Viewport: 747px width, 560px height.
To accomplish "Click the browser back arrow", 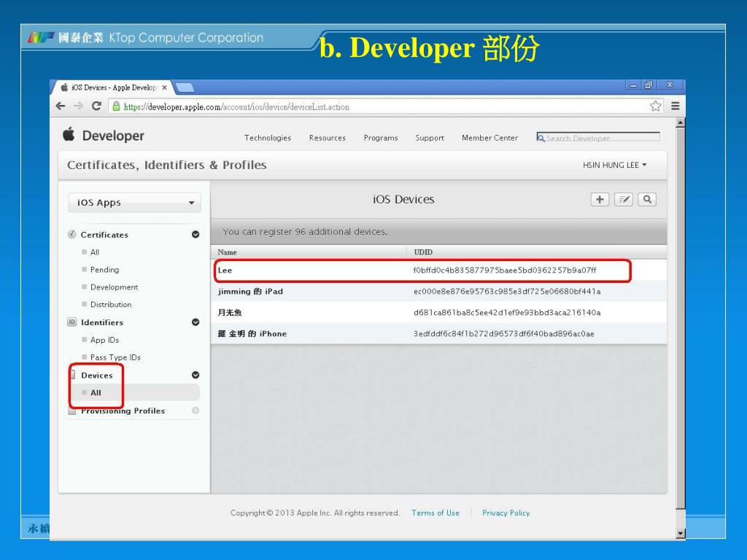I will (x=61, y=106).
